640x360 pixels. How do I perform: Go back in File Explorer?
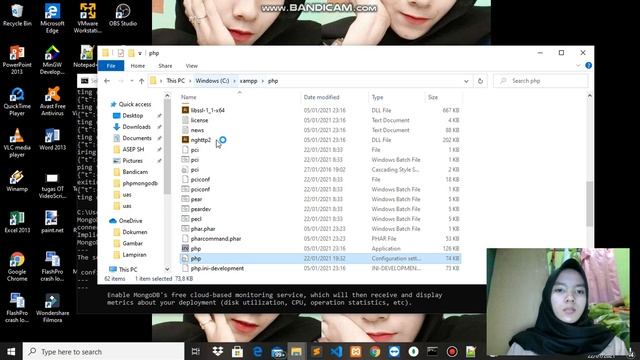click(107, 81)
